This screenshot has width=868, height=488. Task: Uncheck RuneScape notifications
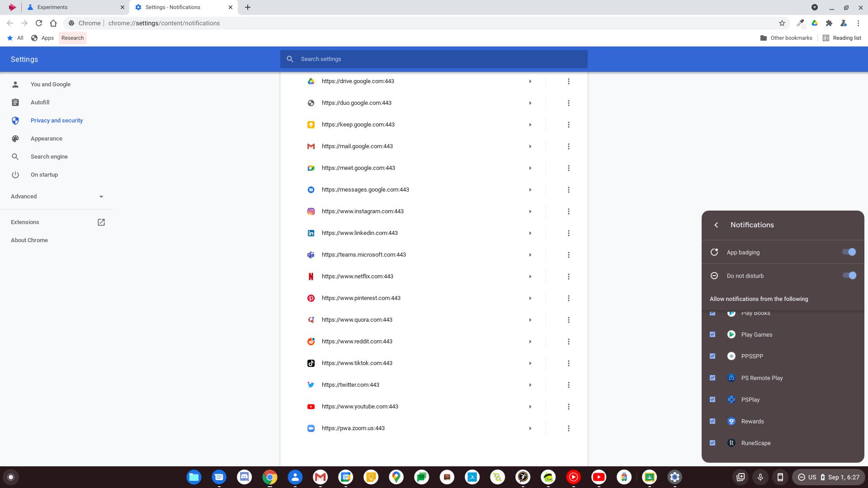[x=712, y=443]
